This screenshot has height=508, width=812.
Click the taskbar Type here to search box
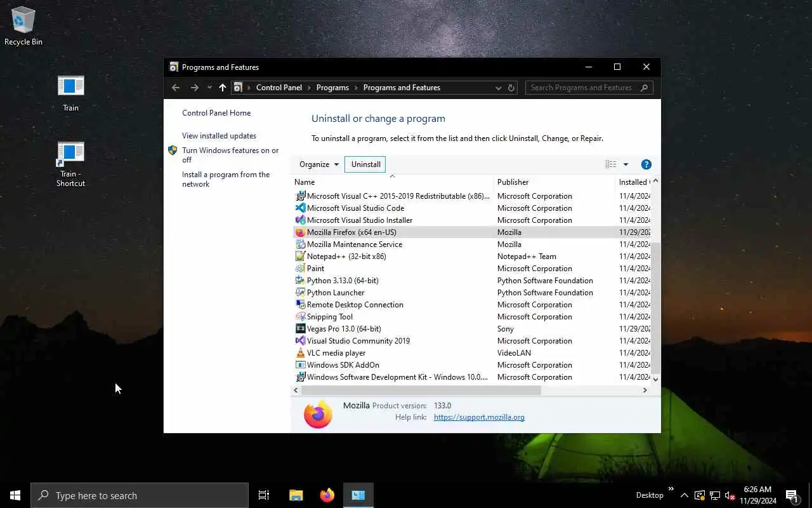coord(140,495)
